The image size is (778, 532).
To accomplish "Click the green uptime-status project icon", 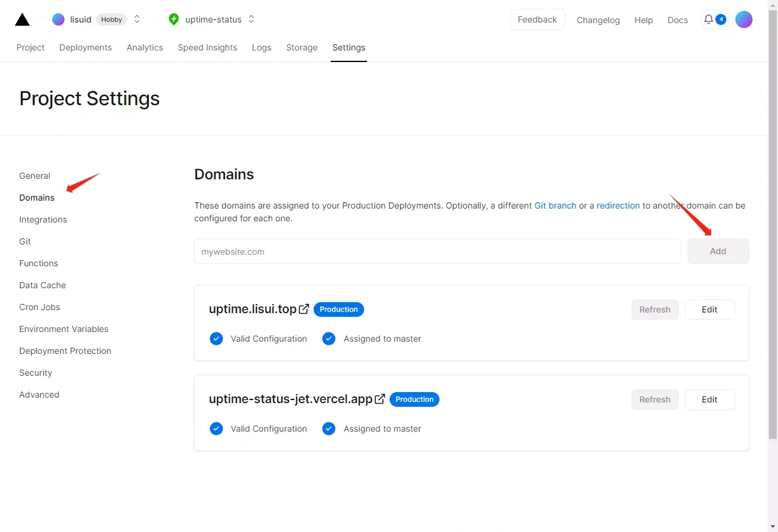I will (x=174, y=19).
